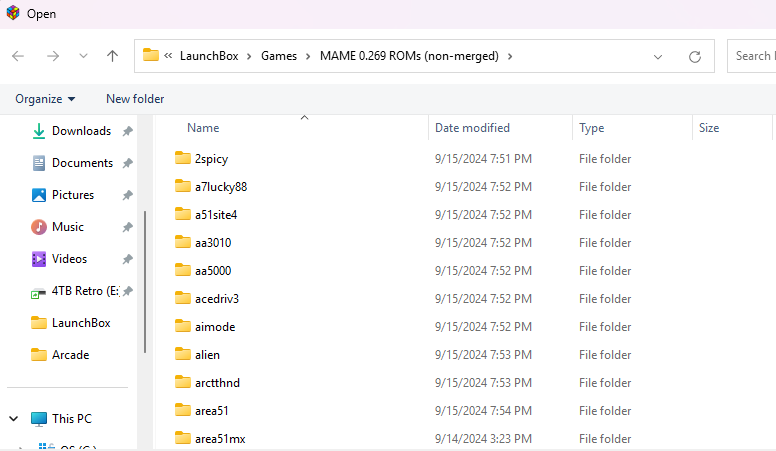776x451 pixels.
Task: Open the recent locations dropdown arrow
Action: (83, 56)
